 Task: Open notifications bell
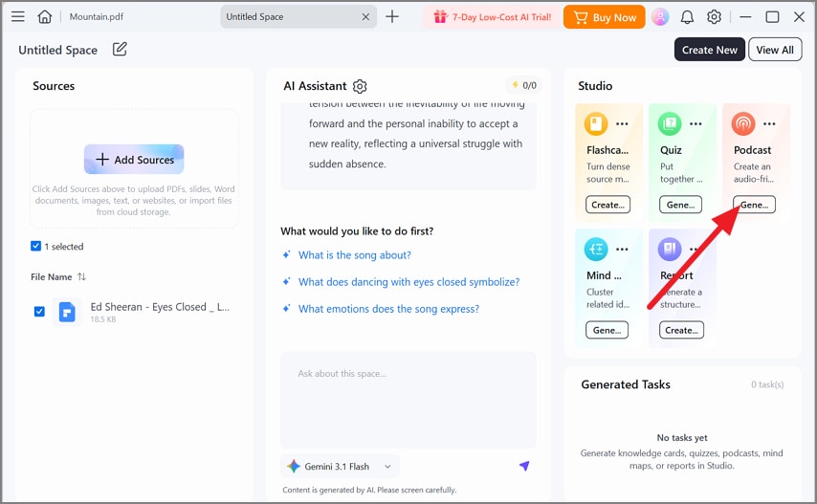687,17
